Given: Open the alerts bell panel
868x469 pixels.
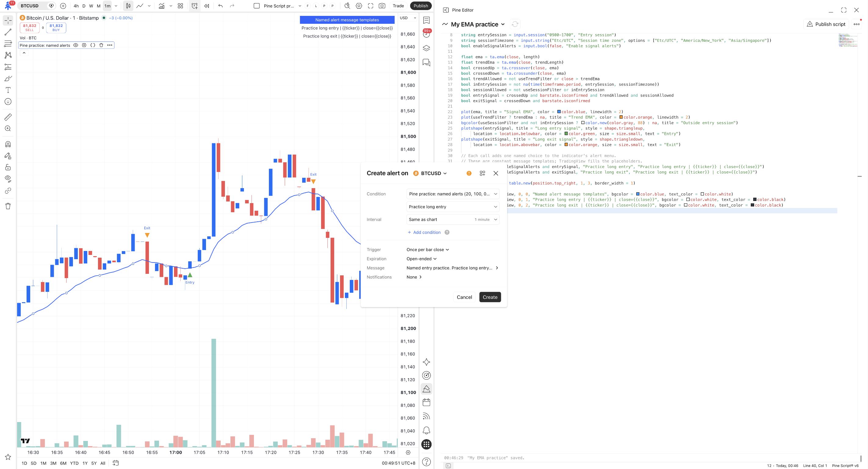Looking at the screenshot, I should 426,430.
